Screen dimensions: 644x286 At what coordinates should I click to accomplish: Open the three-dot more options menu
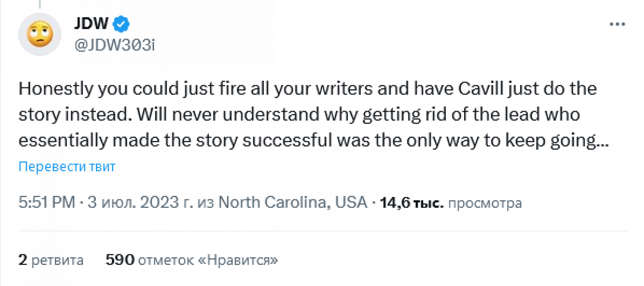tap(617, 24)
